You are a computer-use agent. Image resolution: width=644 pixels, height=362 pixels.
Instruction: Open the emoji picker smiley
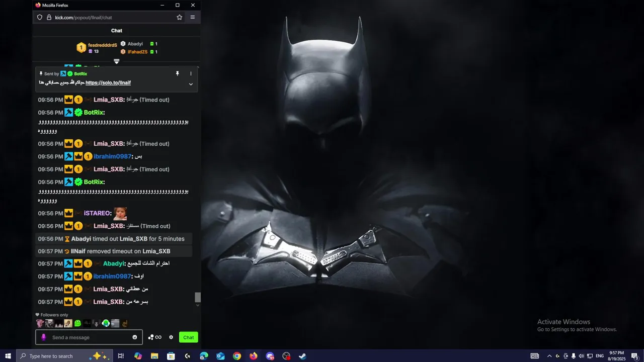[x=134, y=337]
